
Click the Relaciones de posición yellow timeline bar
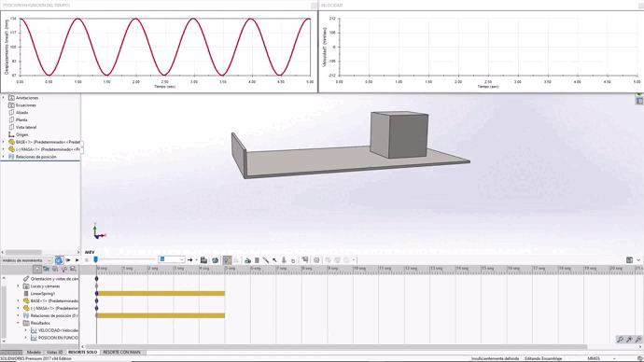161,315
